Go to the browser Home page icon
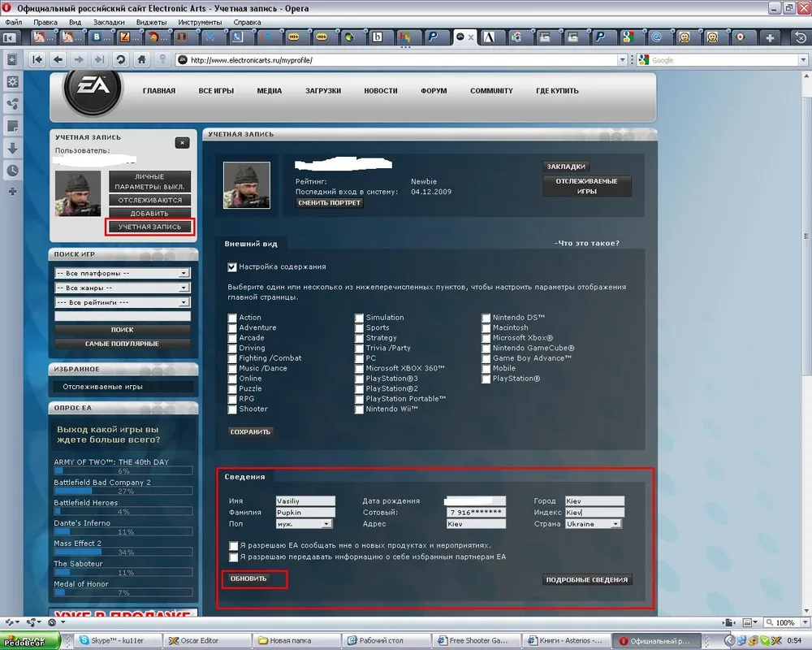 pyautogui.click(x=142, y=59)
